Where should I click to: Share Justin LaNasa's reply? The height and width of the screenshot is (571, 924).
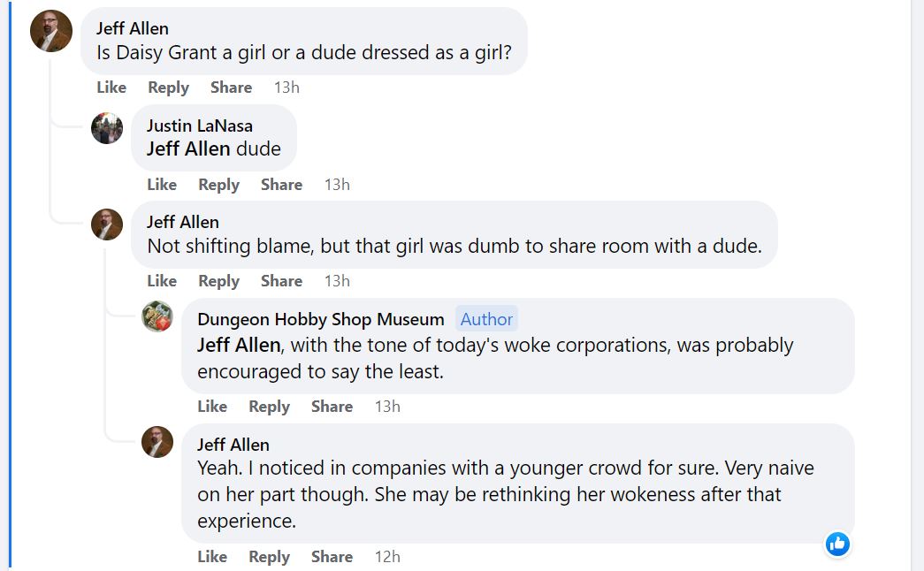click(x=281, y=185)
